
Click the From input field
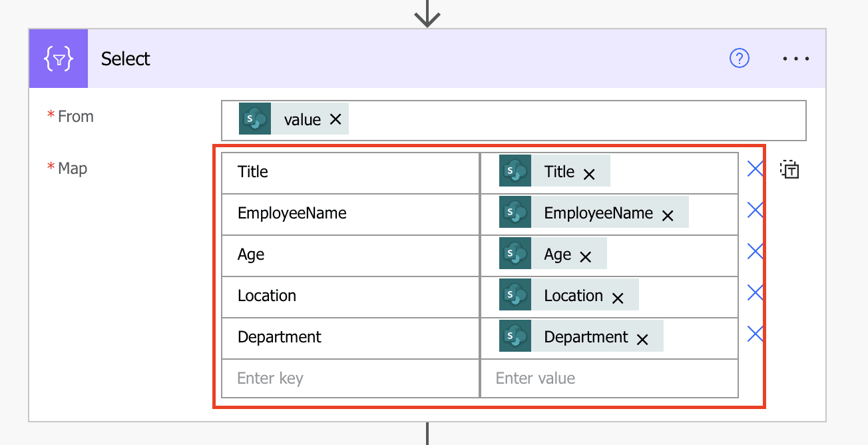tap(514, 121)
